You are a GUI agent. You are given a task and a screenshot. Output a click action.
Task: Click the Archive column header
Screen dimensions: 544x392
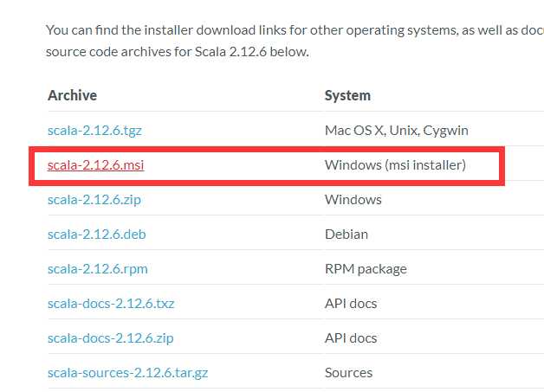(x=72, y=95)
